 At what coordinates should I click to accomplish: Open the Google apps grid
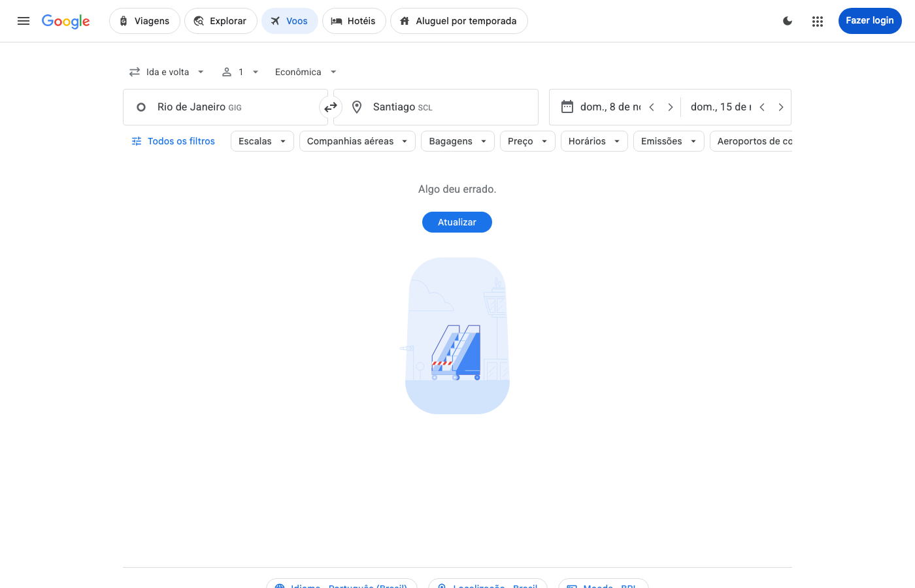[x=818, y=21]
